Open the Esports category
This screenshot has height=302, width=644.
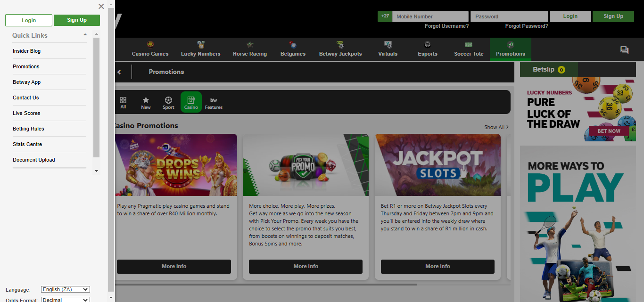427,49
